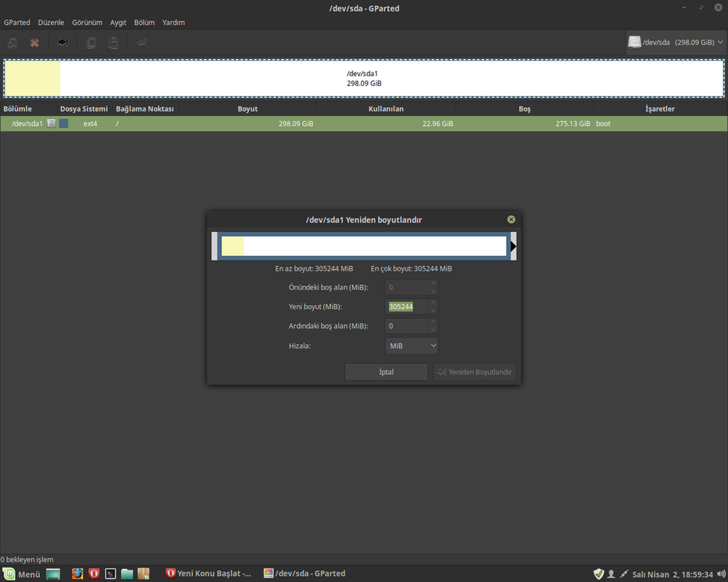Viewport: 728px width, 582px height.
Task: Open the package installer launcher icon
Action: pos(143,574)
